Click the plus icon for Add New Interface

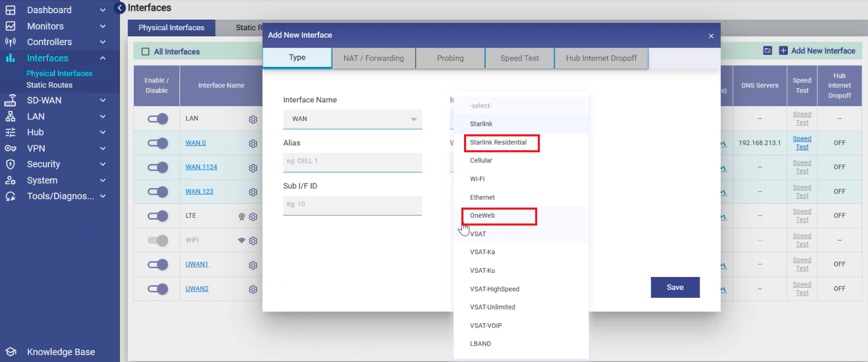[x=783, y=51]
